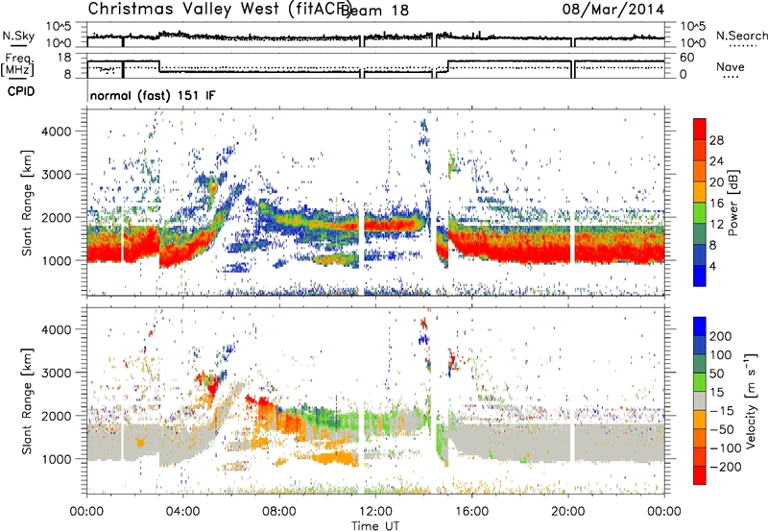Select the "15" tick on the Velocity color bar
The width and height of the screenshot is (768, 532).
(716, 393)
